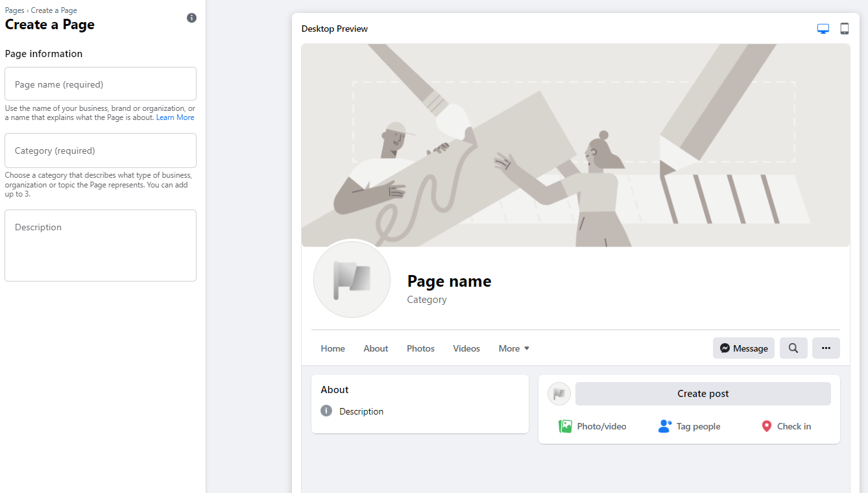Image resolution: width=868 pixels, height=493 pixels.
Task: Open the Category (required) combo box
Action: [x=101, y=150]
